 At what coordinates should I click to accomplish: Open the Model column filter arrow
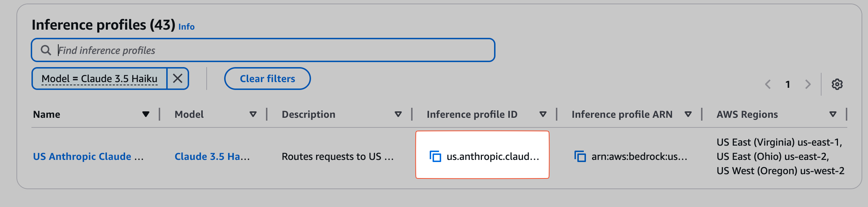tap(253, 115)
